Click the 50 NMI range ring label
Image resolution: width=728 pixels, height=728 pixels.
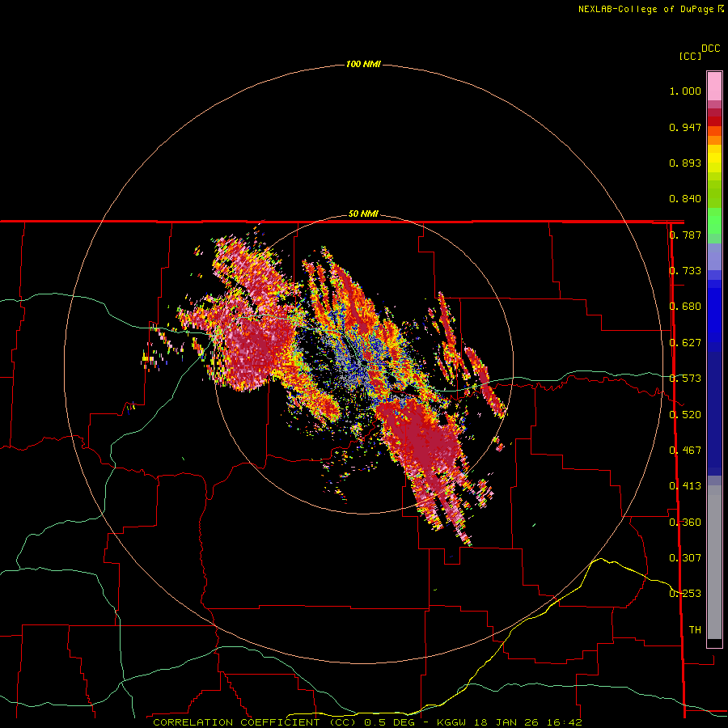coord(363,214)
